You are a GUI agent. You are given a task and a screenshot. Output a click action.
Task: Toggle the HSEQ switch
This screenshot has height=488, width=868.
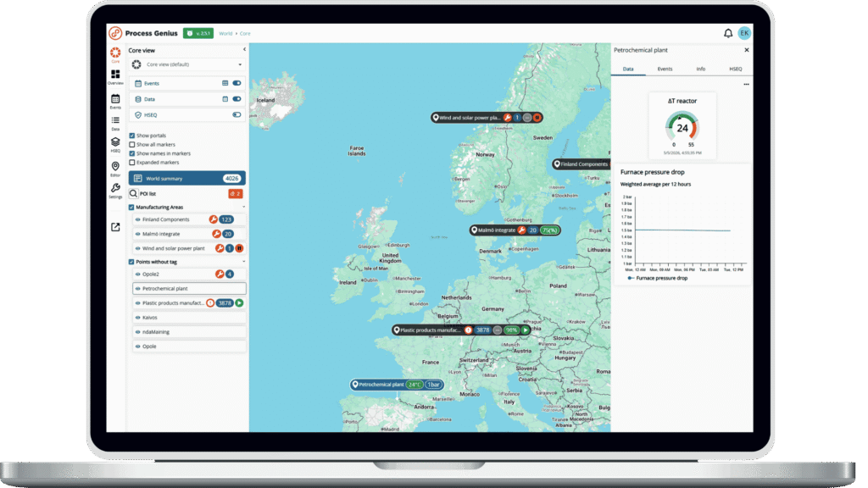tap(236, 115)
